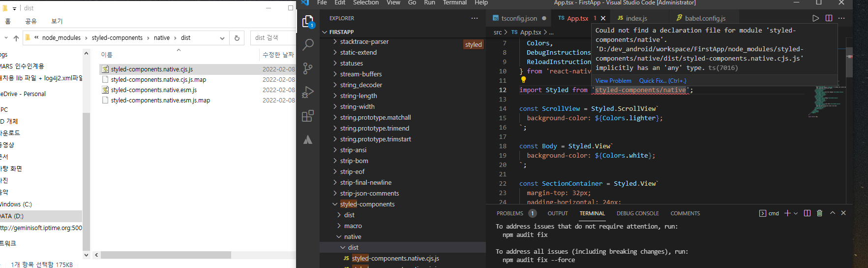Open the Selection menu in VS Code
This screenshot has height=268, width=868.
point(366,2)
